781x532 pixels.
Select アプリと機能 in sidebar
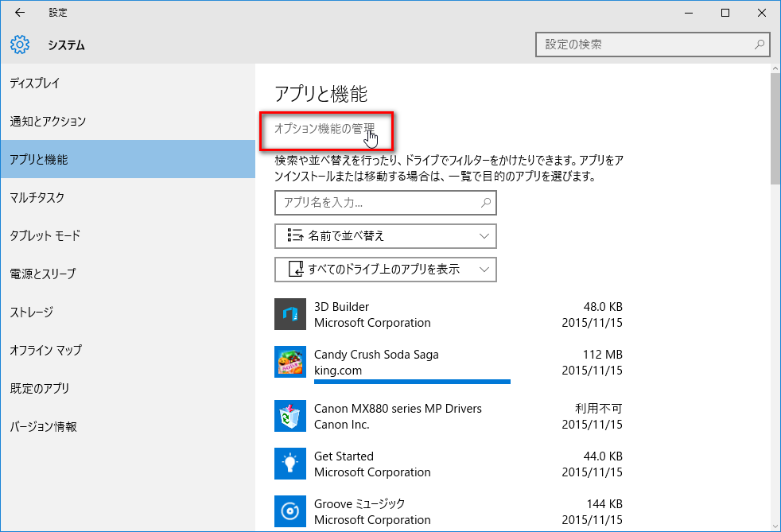pyautogui.click(x=128, y=159)
